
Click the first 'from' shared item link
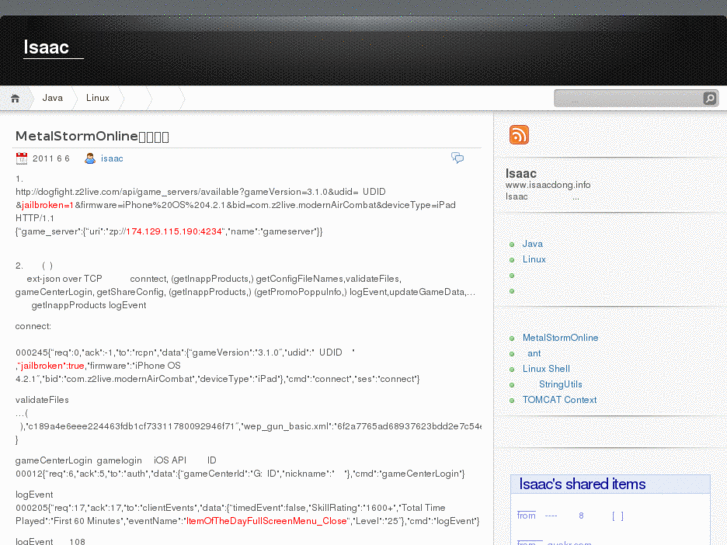526,515
